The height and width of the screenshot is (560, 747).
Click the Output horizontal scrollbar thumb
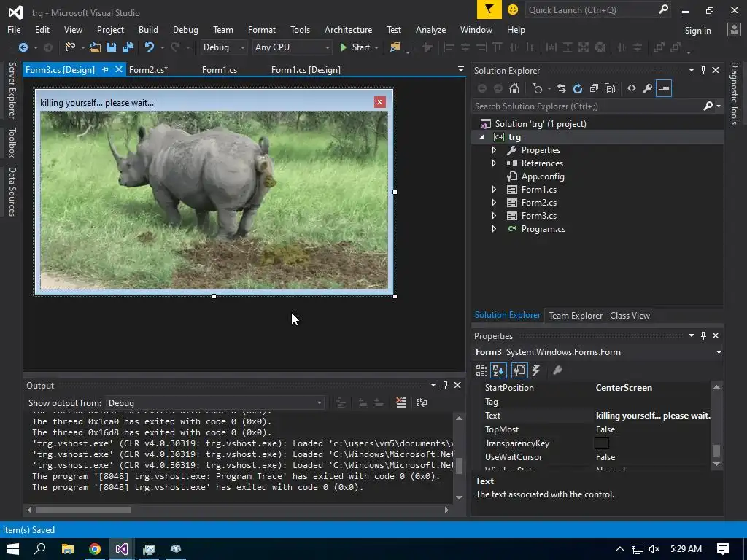coord(83,510)
